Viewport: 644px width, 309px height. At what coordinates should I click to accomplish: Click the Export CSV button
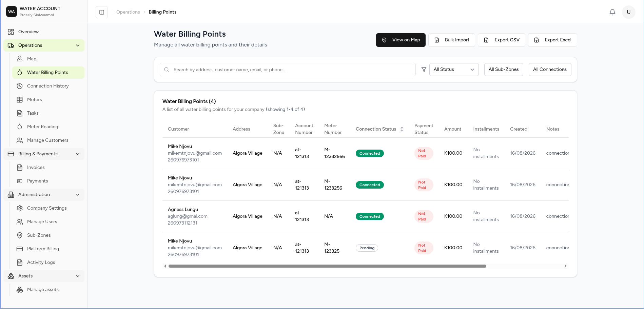click(x=501, y=40)
